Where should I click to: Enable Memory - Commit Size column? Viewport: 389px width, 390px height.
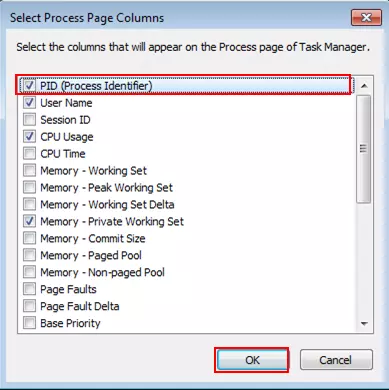(x=29, y=238)
